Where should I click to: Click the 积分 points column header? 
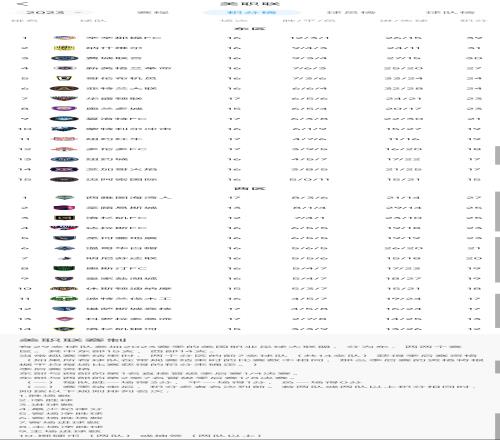(473, 21)
